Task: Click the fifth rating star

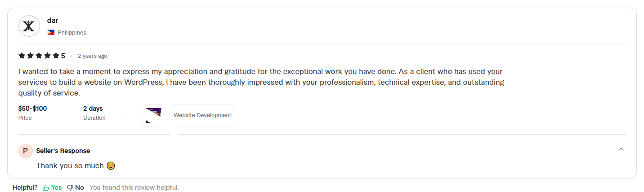Action: pos(56,56)
